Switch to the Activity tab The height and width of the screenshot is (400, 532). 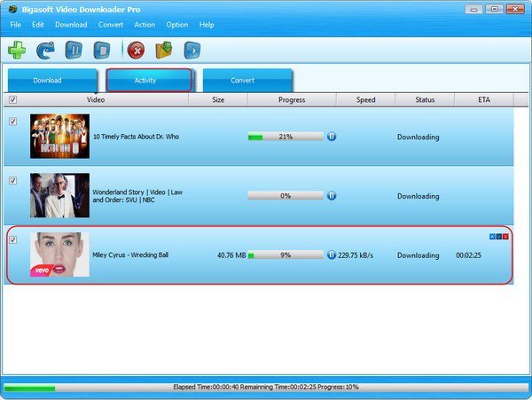(149, 81)
